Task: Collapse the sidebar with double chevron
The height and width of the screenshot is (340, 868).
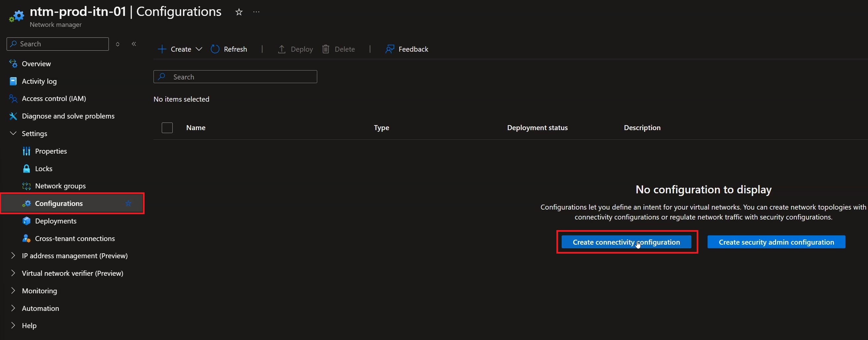Action: point(134,44)
